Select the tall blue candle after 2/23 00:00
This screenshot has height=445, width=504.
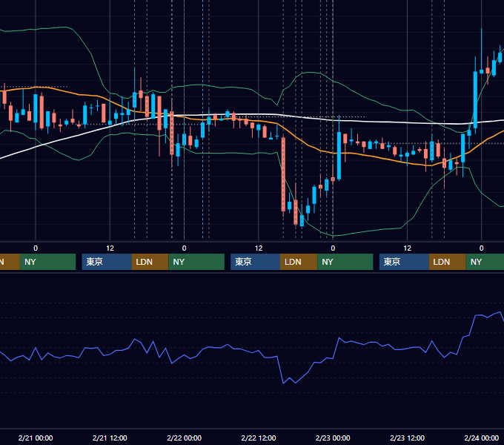[339, 155]
